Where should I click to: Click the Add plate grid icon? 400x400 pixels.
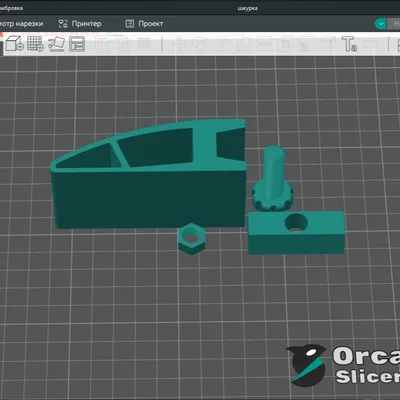pyautogui.click(x=35, y=44)
